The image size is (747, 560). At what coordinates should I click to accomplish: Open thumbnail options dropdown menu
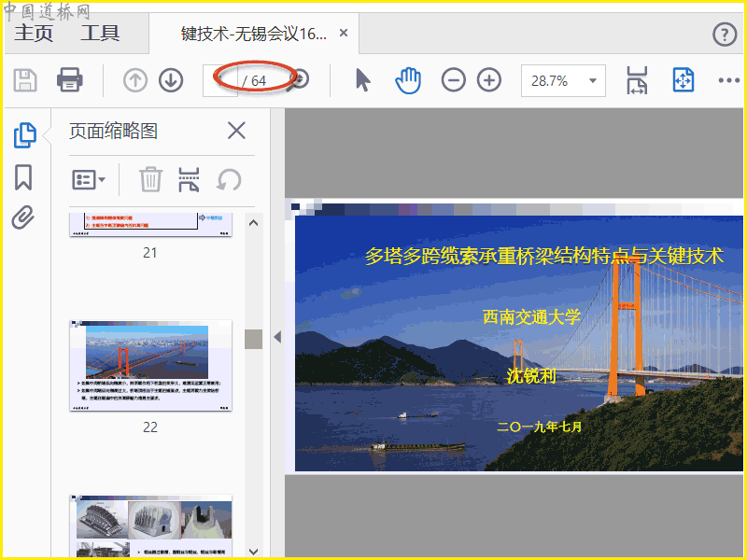pos(89,180)
